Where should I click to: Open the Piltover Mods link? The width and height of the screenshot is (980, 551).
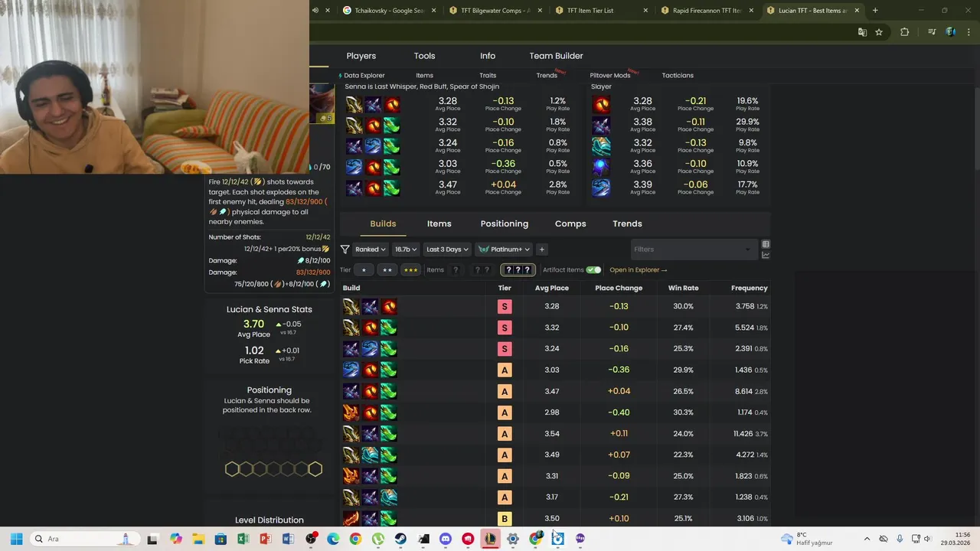pos(610,76)
